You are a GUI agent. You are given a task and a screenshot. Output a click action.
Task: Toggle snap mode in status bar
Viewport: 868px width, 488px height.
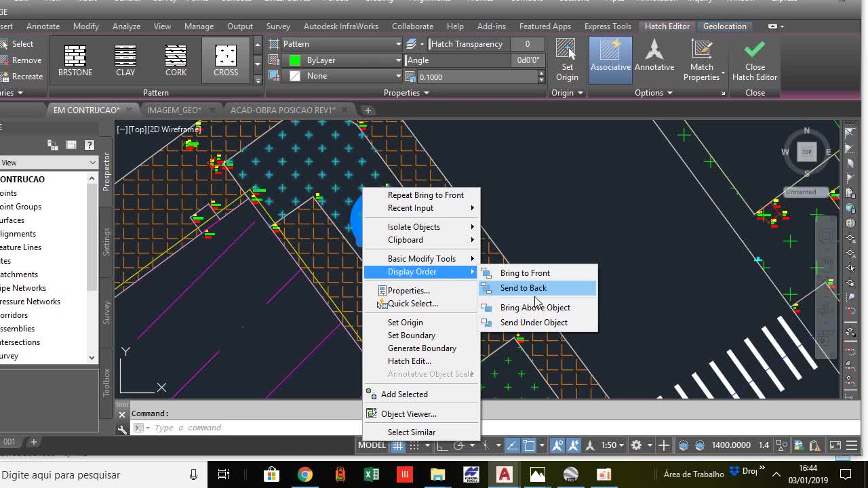click(x=414, y=445)
